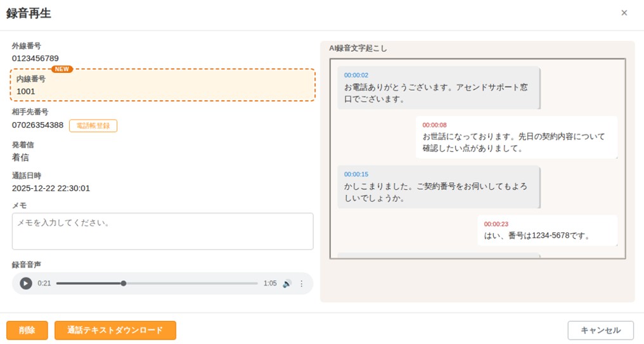Click the 通話日時 label
644x344 pixels.
(26, 175)
